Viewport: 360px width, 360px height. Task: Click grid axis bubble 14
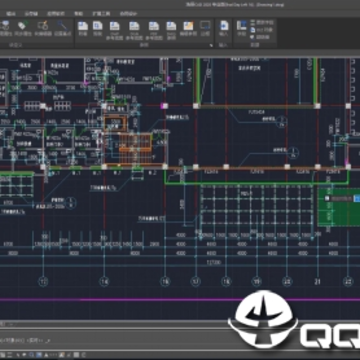[x=104, y=282]
